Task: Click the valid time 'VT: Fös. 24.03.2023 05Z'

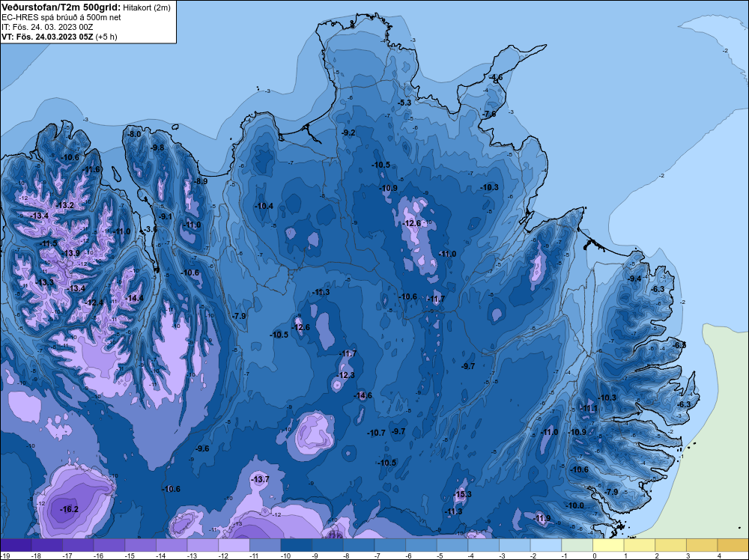Action: [x=47, y=37]
